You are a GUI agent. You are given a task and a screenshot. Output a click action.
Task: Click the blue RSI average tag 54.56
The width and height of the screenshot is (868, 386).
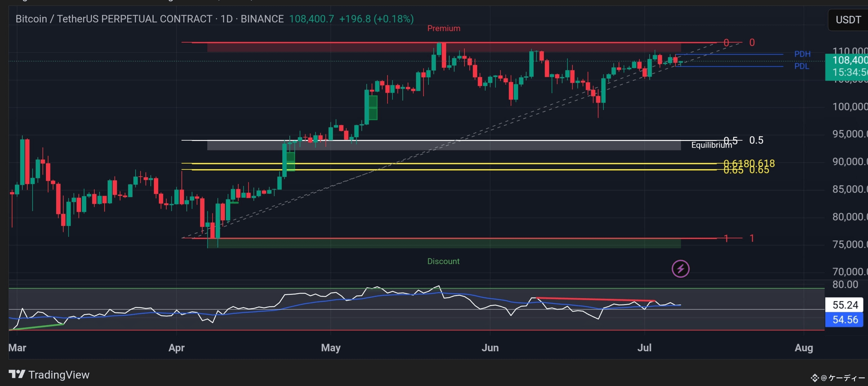[844, 320]
